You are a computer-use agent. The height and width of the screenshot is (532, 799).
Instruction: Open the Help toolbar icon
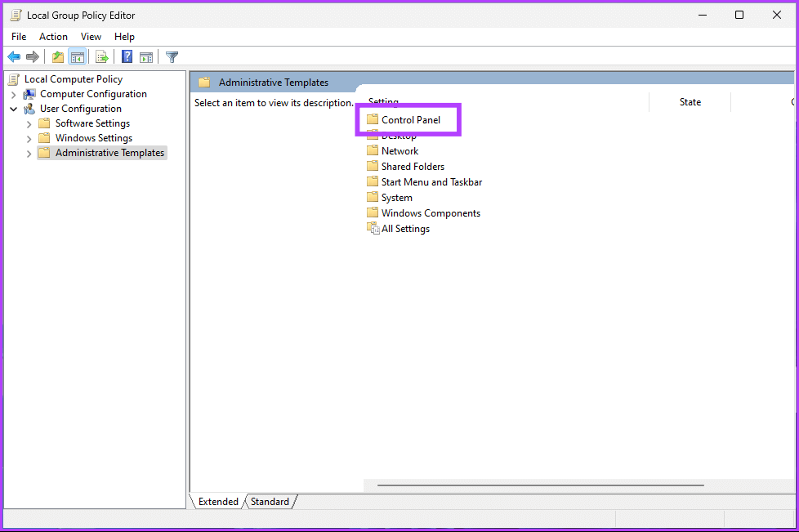point(127,57)
